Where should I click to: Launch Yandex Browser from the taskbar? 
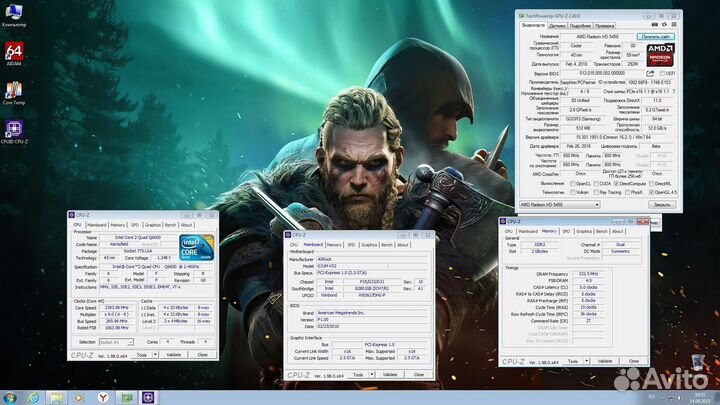pos(103,398)
